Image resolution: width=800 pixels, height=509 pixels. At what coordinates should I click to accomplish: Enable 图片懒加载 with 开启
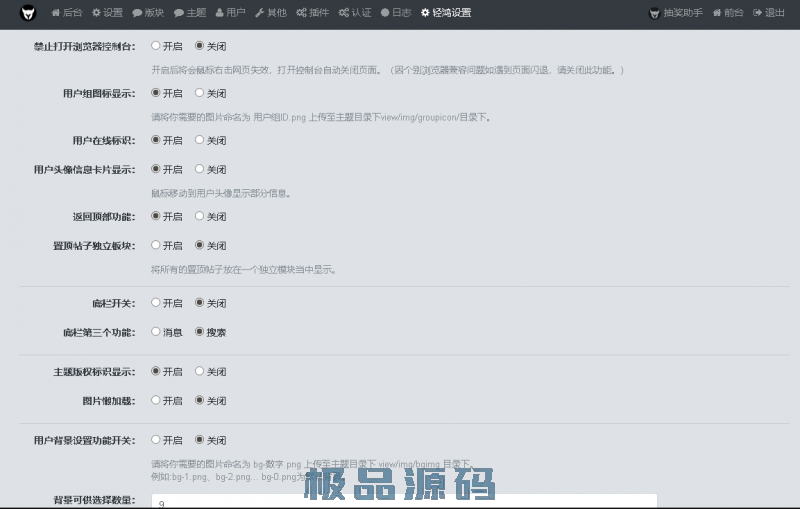[x=156, y=400]
